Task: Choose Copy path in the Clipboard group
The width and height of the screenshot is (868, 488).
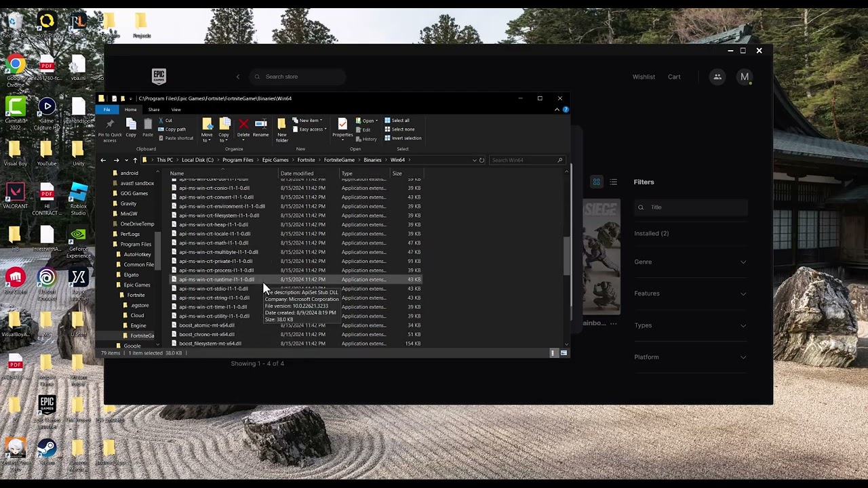Action: click(172, 129)
